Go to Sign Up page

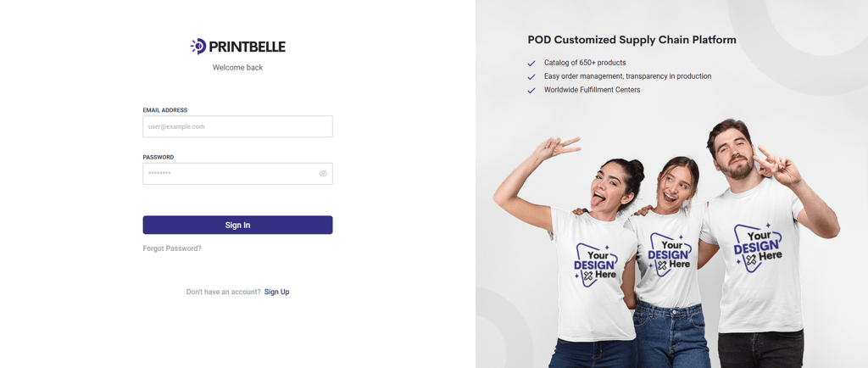tap(277, 292)
